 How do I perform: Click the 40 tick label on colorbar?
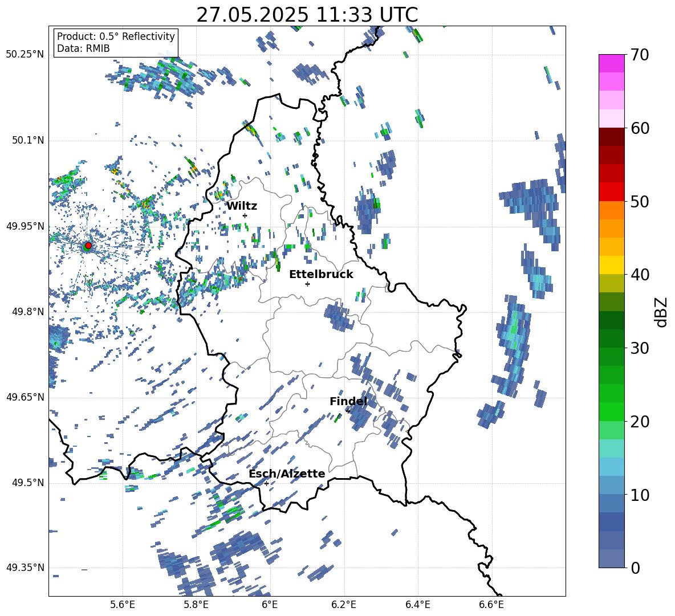[x=640, y=275]
